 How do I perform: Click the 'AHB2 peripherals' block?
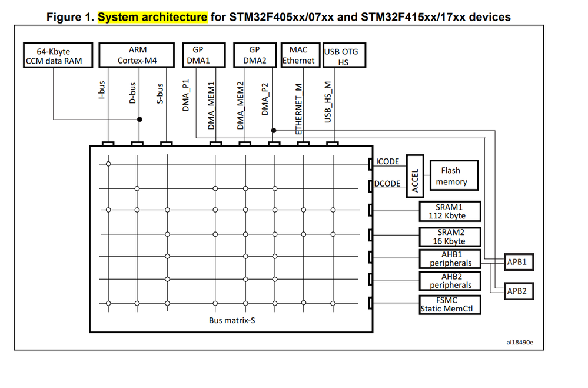(x=450, y=281)
